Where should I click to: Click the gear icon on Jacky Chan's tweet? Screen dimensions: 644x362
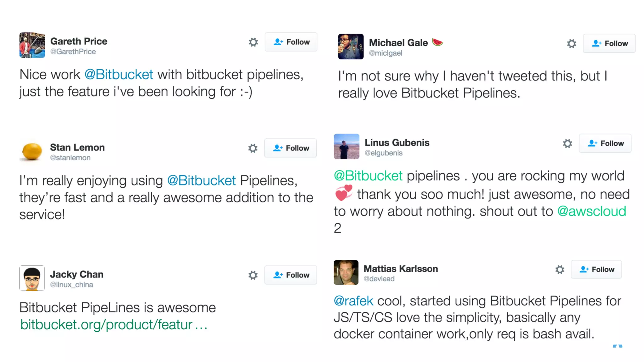click(x=253, y=275)
